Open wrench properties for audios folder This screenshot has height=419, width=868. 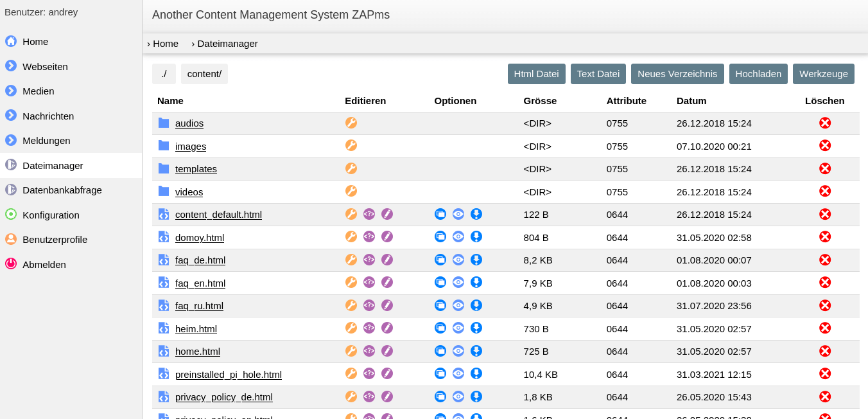tap(351, 123)
